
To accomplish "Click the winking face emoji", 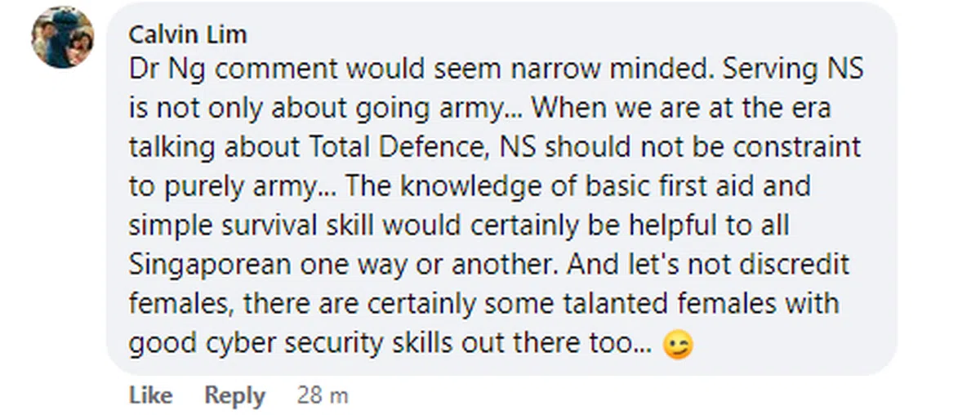I will 679,346.
